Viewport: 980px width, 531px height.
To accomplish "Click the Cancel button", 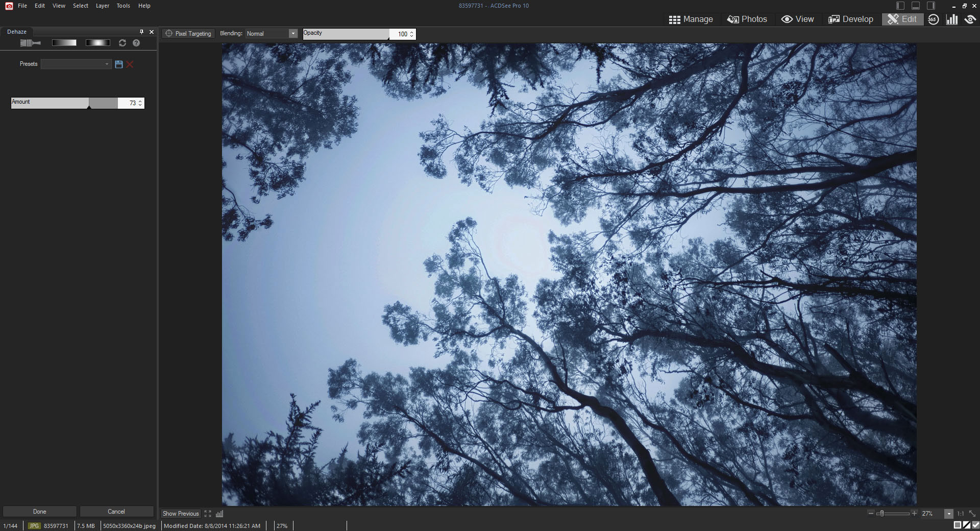I will point(116,512).
